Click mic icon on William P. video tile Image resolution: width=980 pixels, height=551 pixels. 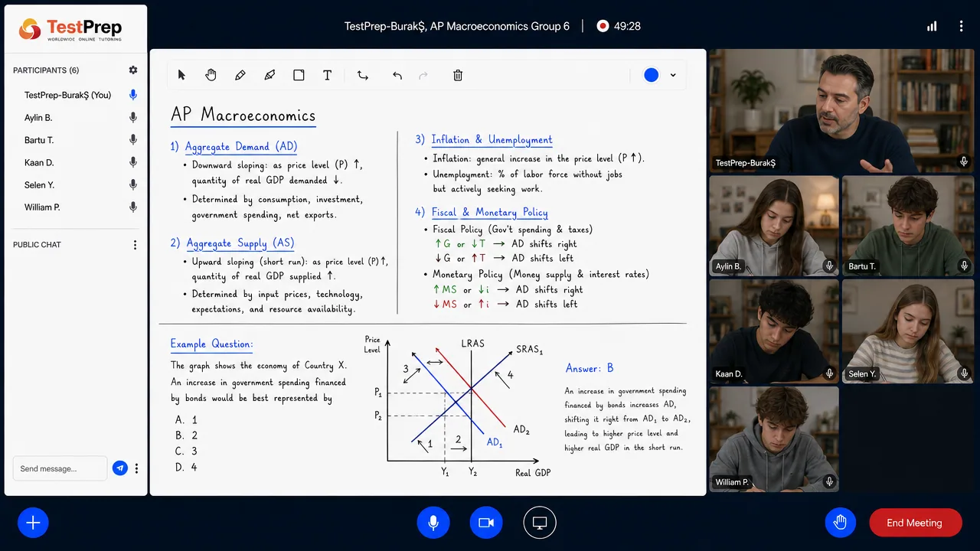829,481
